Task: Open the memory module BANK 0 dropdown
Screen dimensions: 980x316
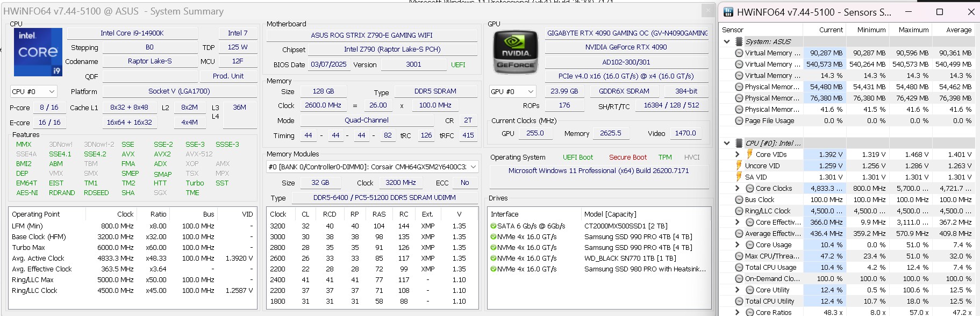Action: 372,167
